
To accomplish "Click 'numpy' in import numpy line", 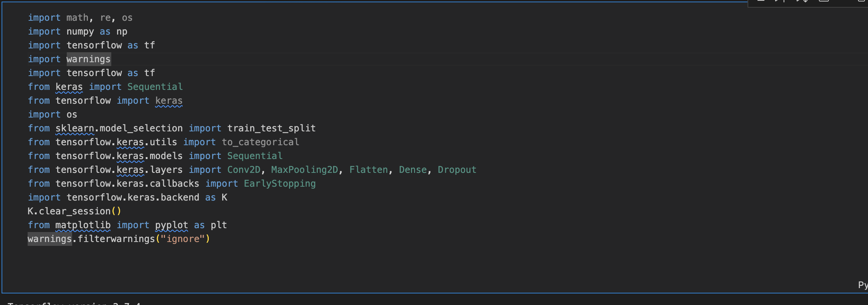I will click(x=80, y=31).
